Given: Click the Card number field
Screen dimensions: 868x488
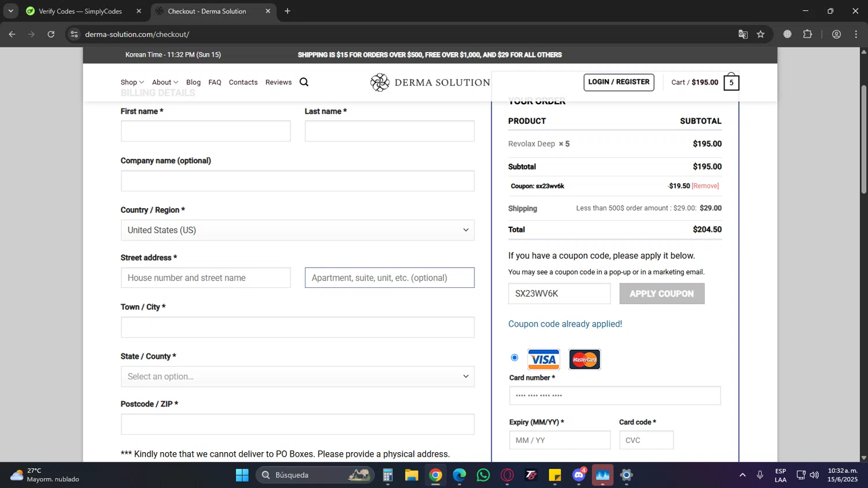Looking at the screenshot, I should pyautogui.click(x=615, y=396).
